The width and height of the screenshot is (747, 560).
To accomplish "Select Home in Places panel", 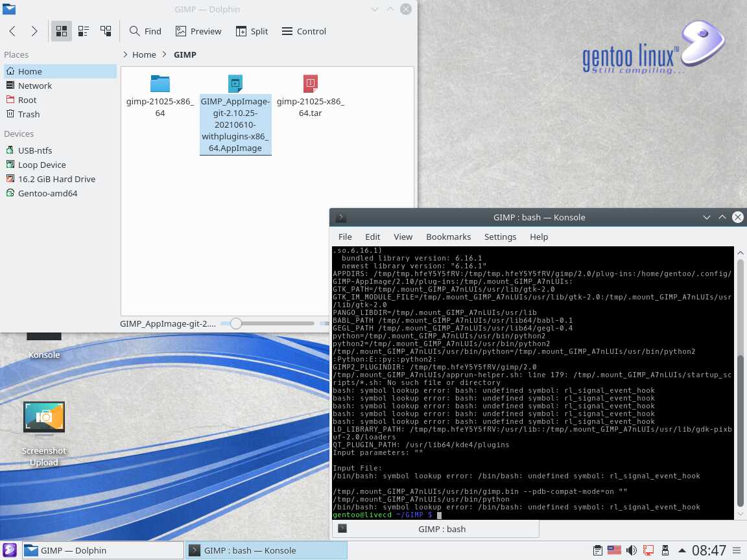I will (x=60, y=71).
